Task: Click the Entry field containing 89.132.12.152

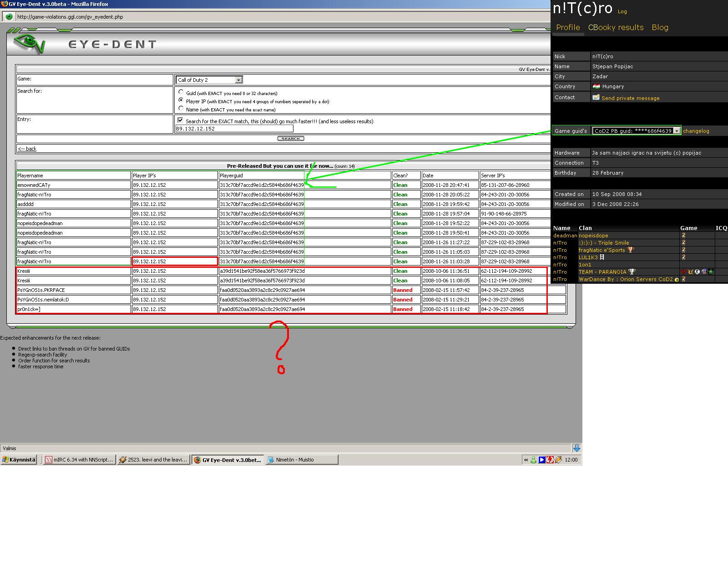Action: pyautogui.click(x=234, y=129)
